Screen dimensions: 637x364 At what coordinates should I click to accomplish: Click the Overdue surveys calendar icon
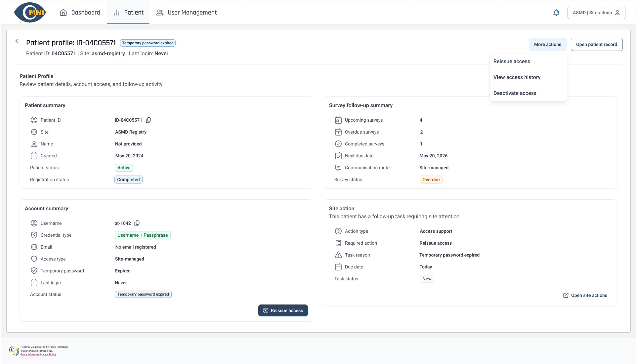tap(338, 132)
